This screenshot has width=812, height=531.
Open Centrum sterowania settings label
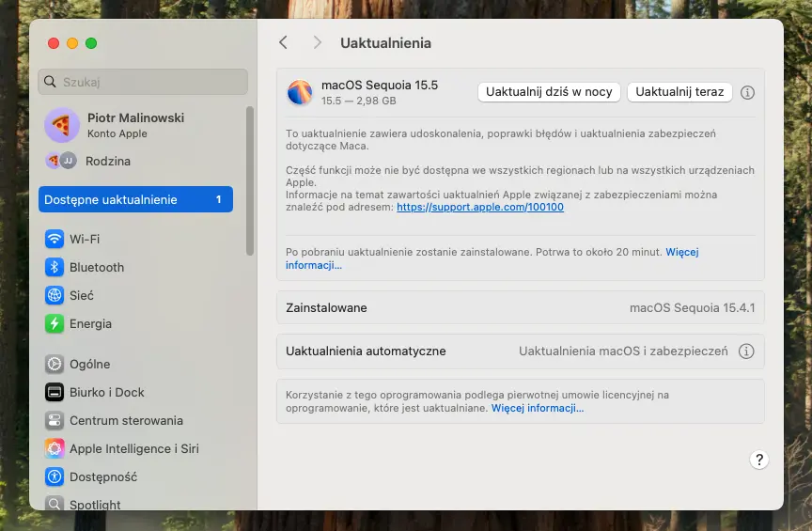(x=126, y=421)
